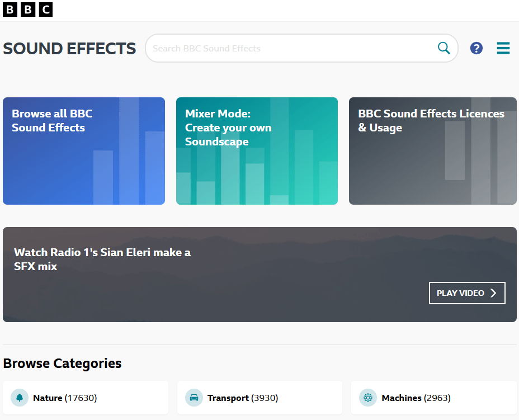Open the hamburger menu
Image resolution: width=519 pixels, height=420 pixels.
[x=503, y=48]
